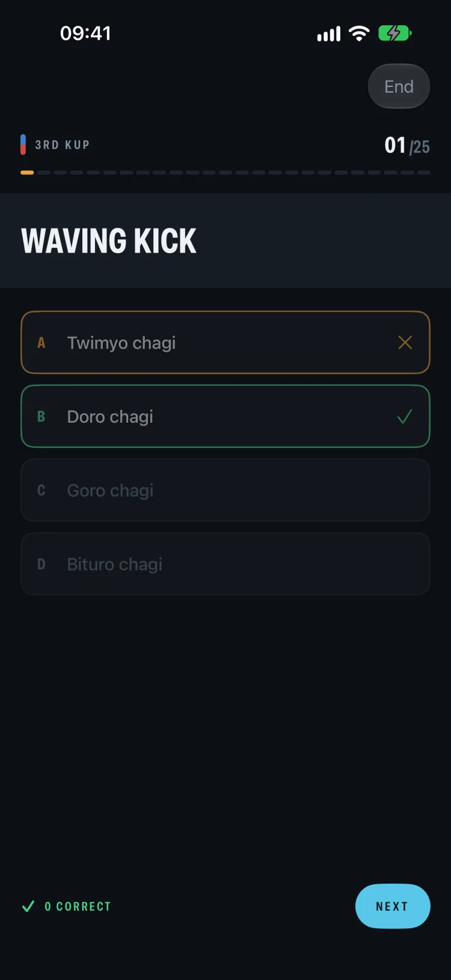End the quiz session
This screenshot has width=451, height=980.
click(399, 87)
